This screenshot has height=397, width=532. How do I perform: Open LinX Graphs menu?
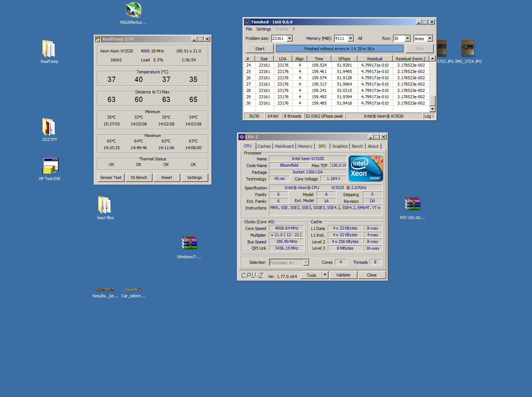(x=282, y=29)
